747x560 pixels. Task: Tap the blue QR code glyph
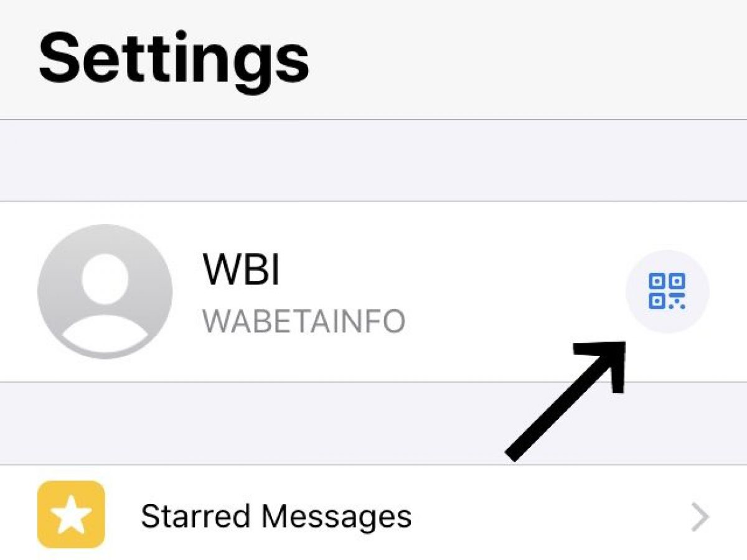click(x=667, y=291)
